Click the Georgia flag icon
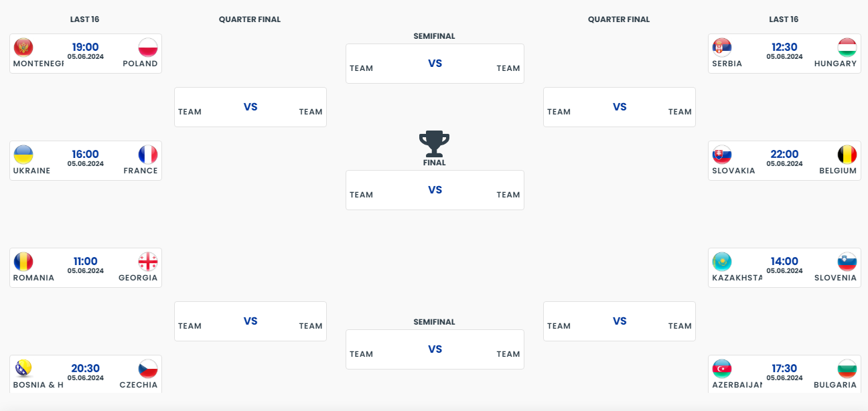This screenshot has height=411, width=868. point(148,262)
